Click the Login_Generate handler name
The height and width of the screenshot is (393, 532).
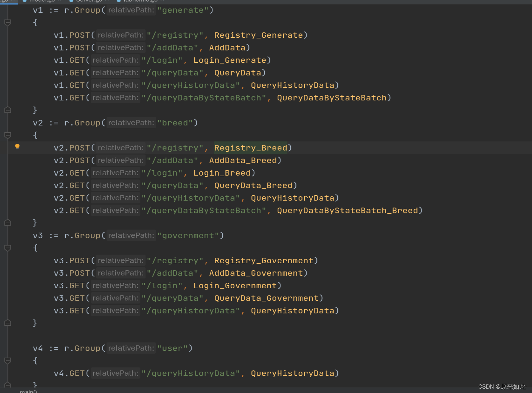(230, 60)
